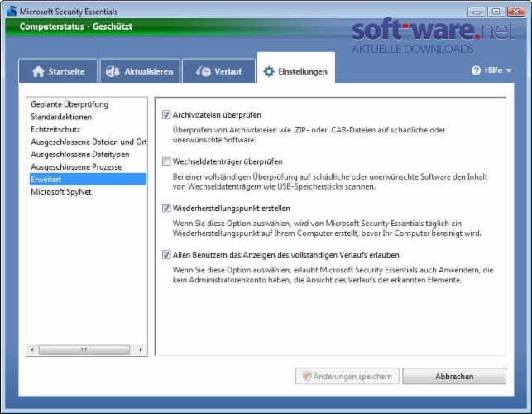Click the list's right scroll arrow
Viewport: 532px width, 414px height.
click(141, 349)
